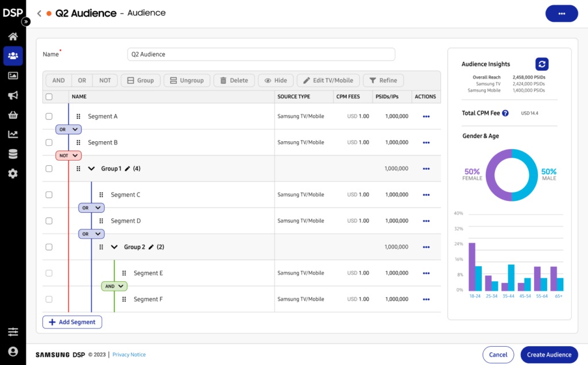This screenshot has height=365, width=588.
Task: Click the shopping basket sidebar icon
Action: coord(13,115)
